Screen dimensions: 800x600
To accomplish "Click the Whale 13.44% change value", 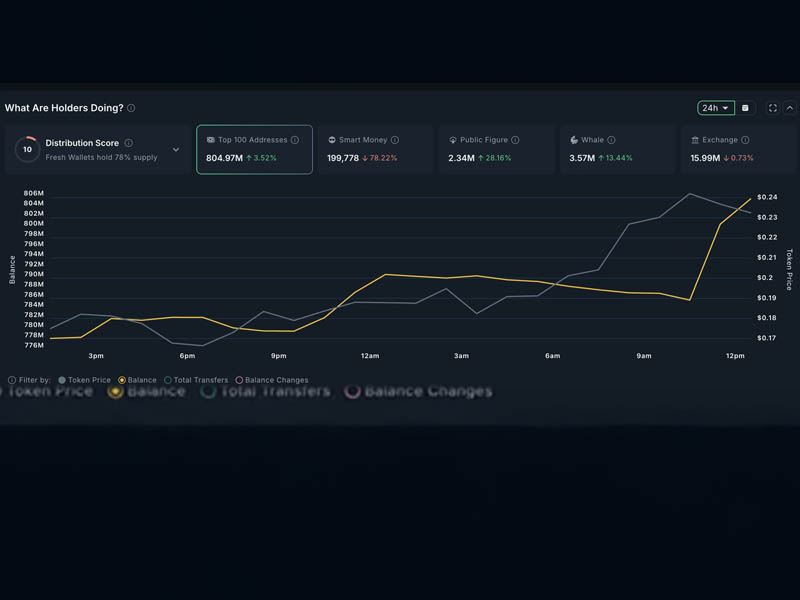I will [617, 157].
